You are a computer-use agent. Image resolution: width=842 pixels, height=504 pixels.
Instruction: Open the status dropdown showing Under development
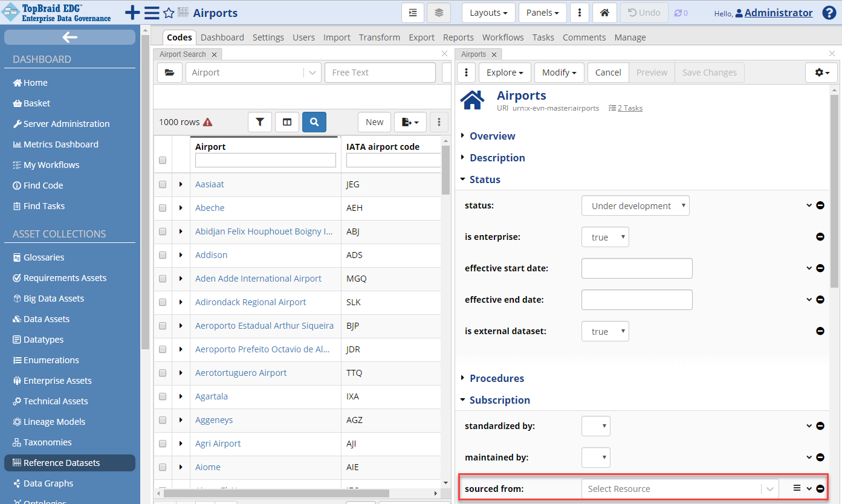[635, 205]
